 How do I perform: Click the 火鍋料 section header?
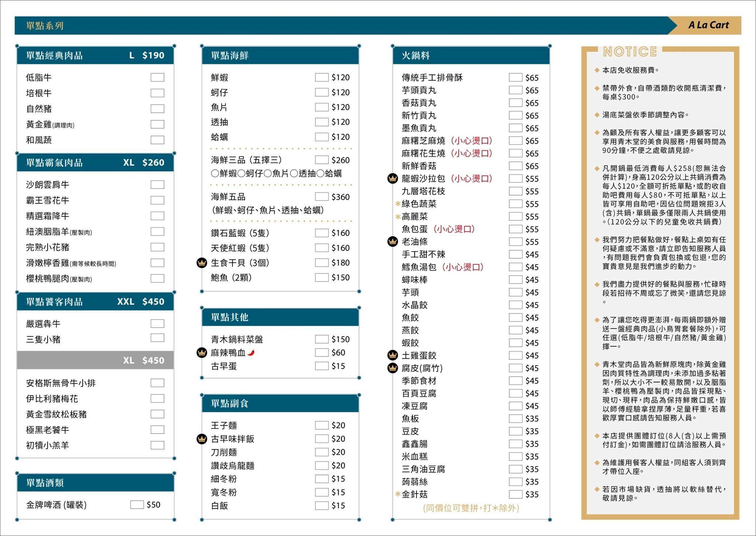click(471, 55)
